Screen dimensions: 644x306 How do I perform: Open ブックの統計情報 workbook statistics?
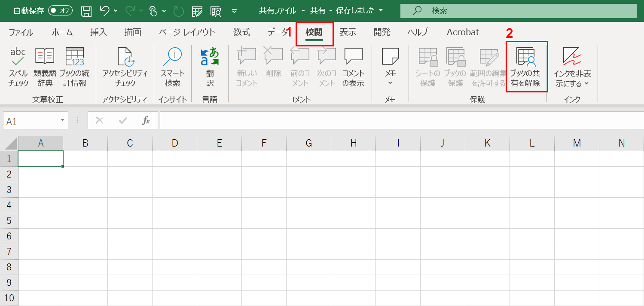point(75,67)
